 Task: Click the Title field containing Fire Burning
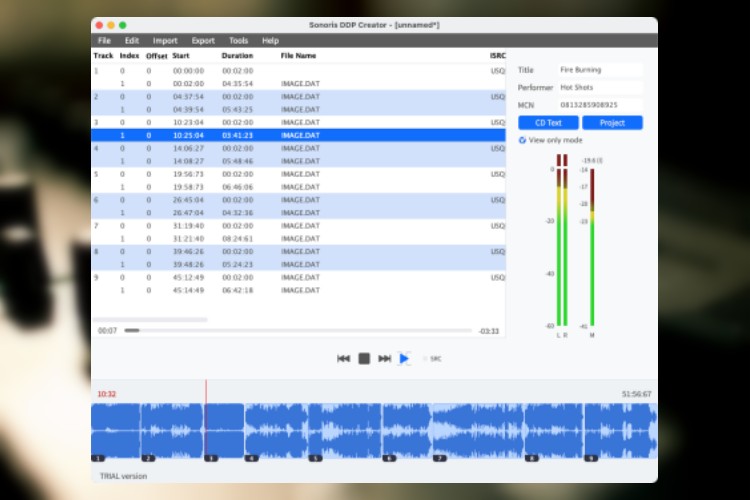599,71
